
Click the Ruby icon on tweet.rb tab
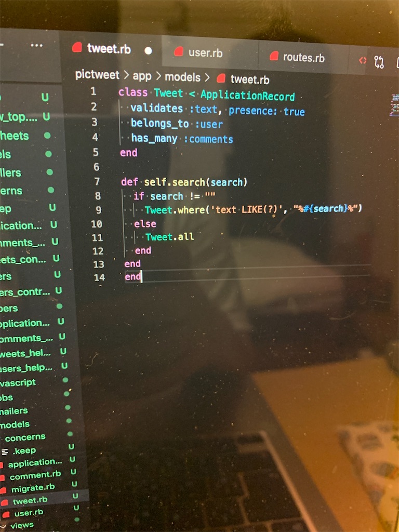(77, 47)
